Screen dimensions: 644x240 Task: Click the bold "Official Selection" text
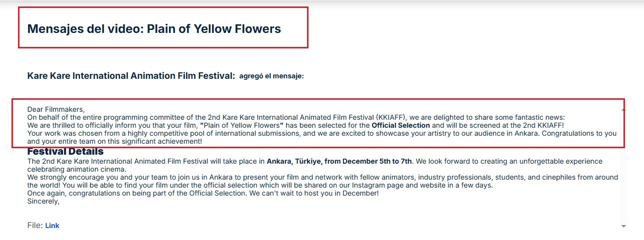(400, 125)
